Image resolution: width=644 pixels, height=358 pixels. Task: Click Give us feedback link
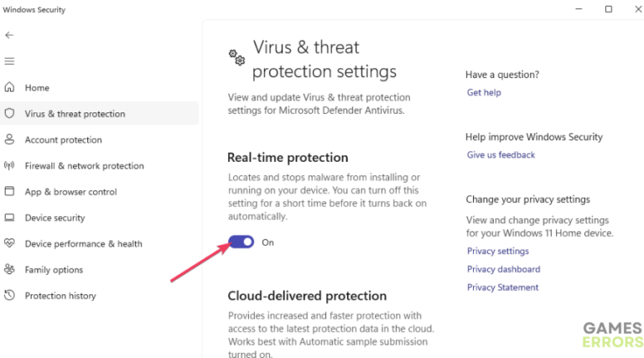point(501,155)
